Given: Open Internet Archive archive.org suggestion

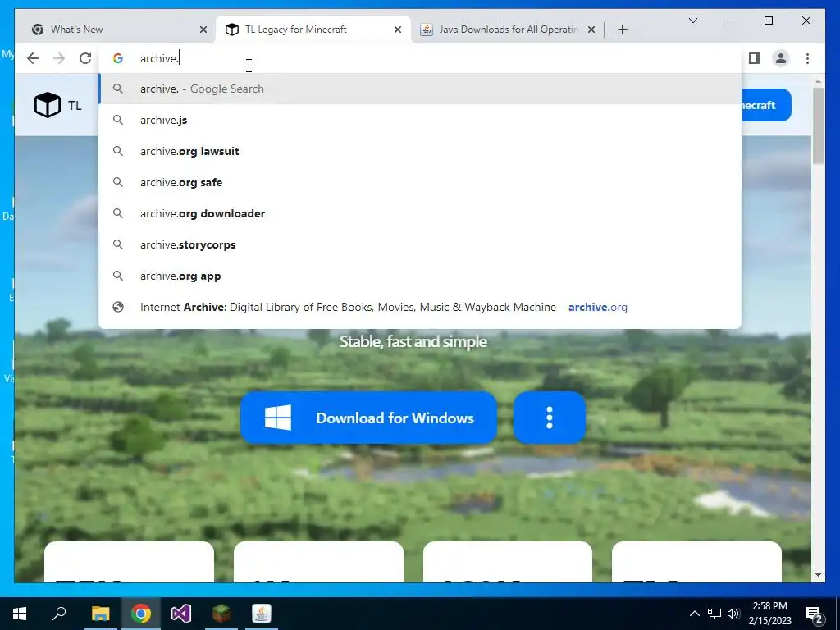Looking at the screenshot, I should pos(421,307).
